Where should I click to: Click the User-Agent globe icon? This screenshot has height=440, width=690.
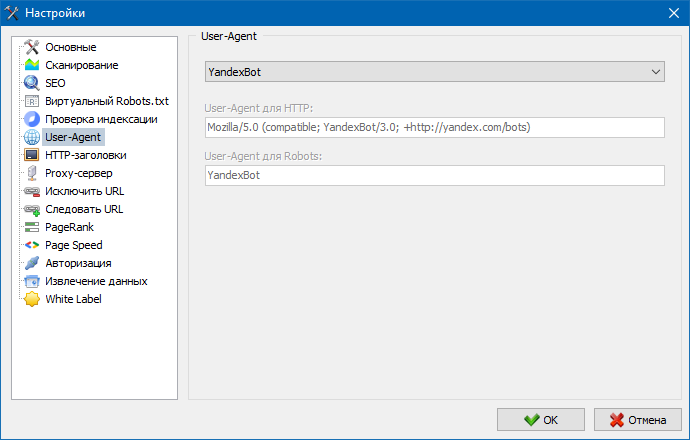coord(32,137)
